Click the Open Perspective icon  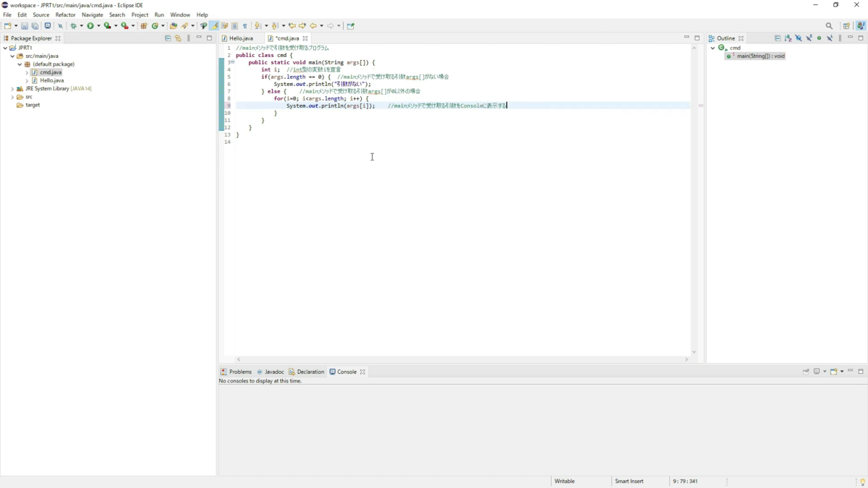click(846, 26)
